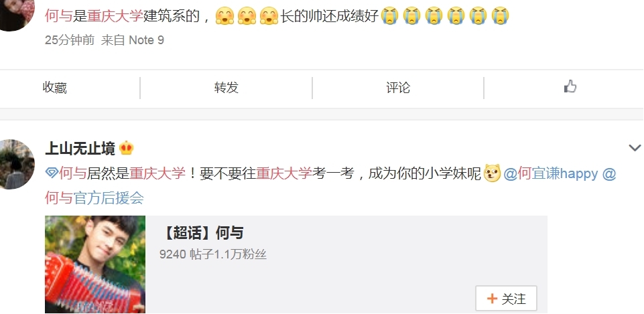Open the 【超话】何与 topic card title

point(203,233)
